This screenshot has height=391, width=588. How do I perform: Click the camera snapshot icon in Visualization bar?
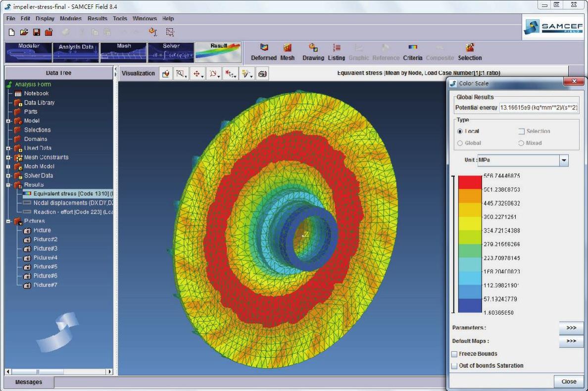coord(263,73)
